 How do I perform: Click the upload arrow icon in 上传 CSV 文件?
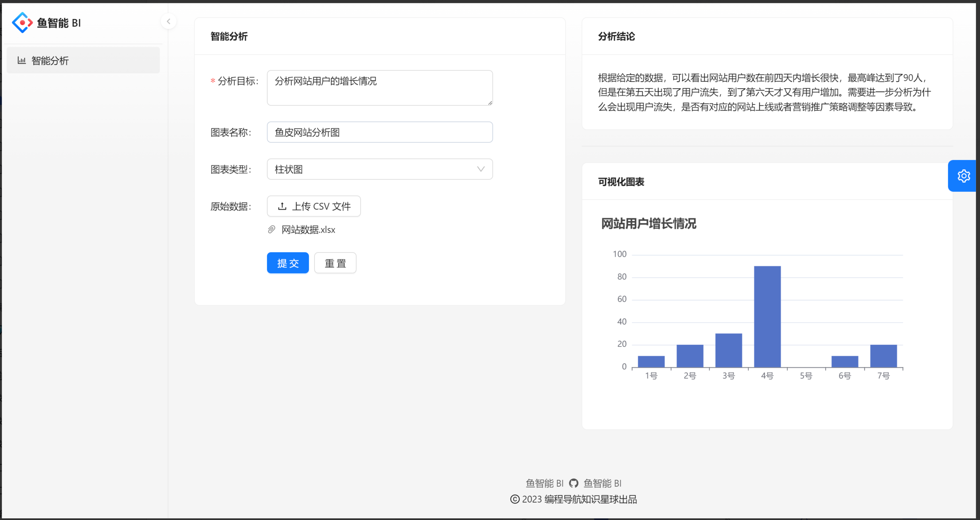point(282,206)
